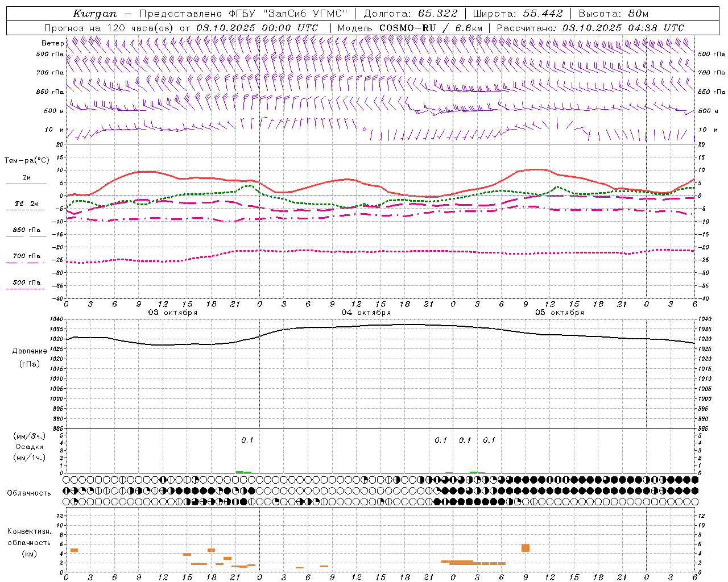Click "Прогноз на 120 часа(ов)" forecast line
The height and width of the screenshot is (582, 728).
pos(109,28)
